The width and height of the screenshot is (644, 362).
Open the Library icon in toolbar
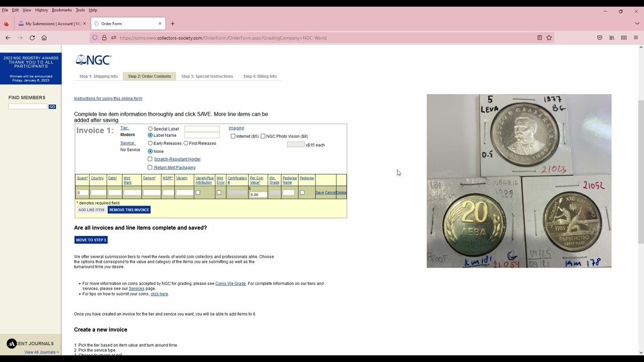point(612,38)
